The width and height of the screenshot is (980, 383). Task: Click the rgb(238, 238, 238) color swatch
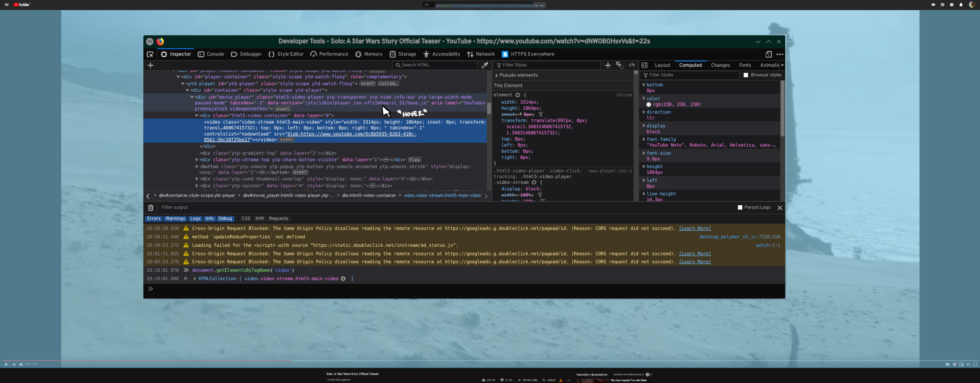point(649,104)
